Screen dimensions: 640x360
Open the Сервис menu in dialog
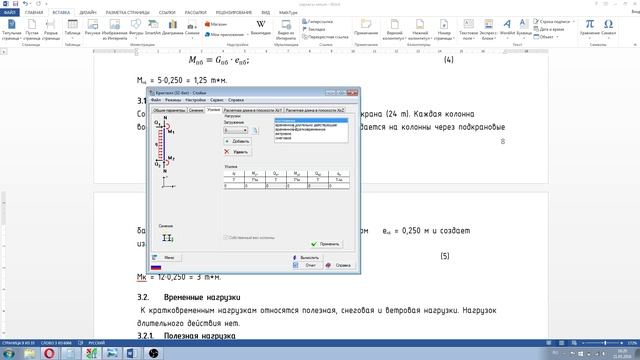point(216,100)
